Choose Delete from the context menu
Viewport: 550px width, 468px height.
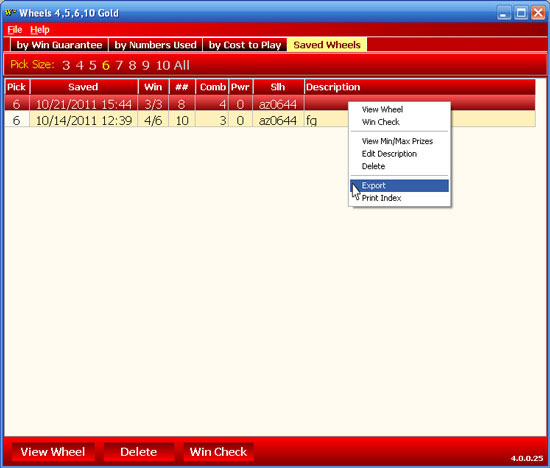(x=400, y=166)
